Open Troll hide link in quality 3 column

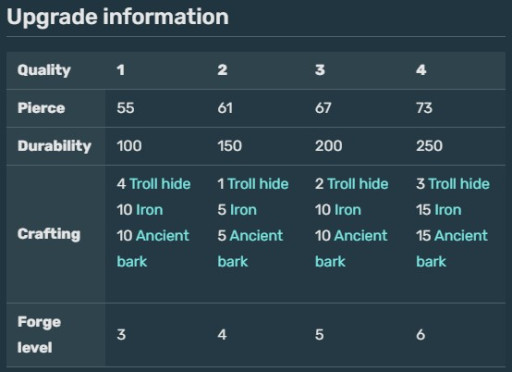click(358, 184)
